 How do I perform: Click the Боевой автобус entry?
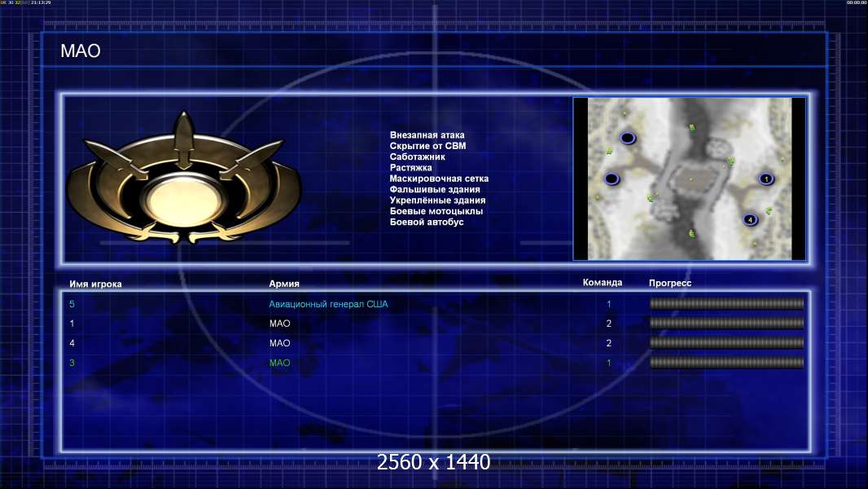426,222
